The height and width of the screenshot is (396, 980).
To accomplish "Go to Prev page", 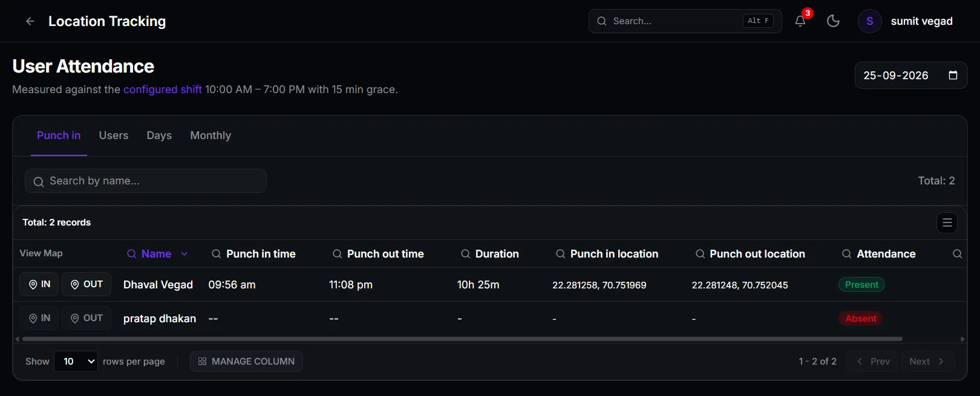I will tap(873, 362).
